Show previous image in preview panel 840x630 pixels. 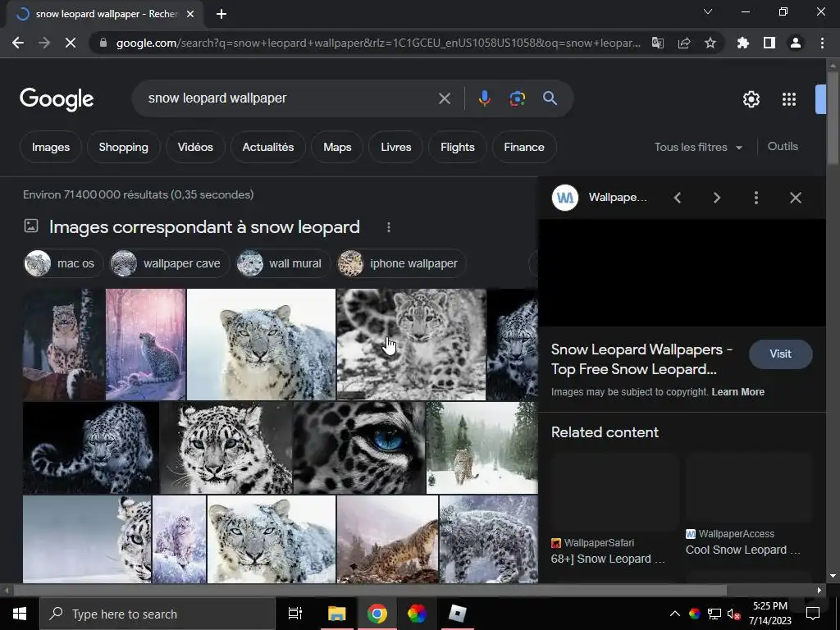[678, 198]
